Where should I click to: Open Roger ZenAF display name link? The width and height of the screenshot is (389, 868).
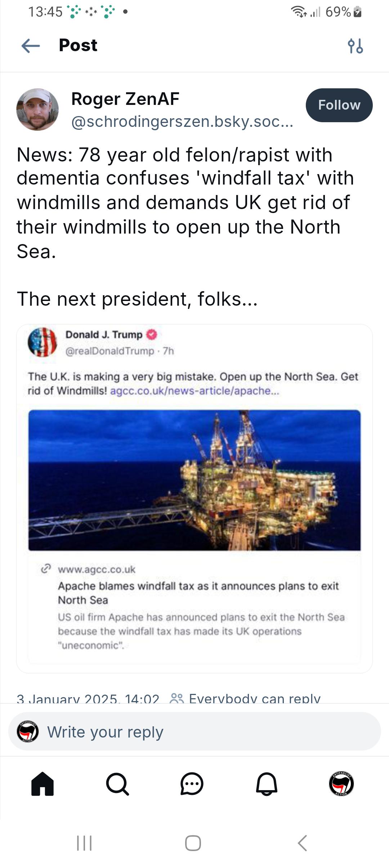point(125,99)
